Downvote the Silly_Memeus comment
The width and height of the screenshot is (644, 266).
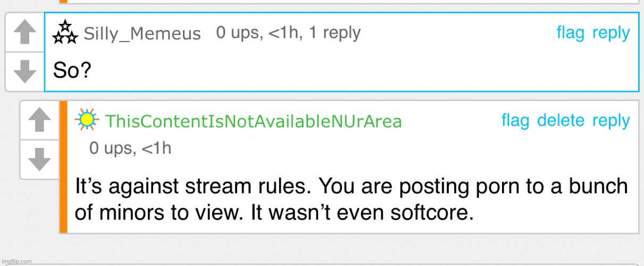click(24, 71)
